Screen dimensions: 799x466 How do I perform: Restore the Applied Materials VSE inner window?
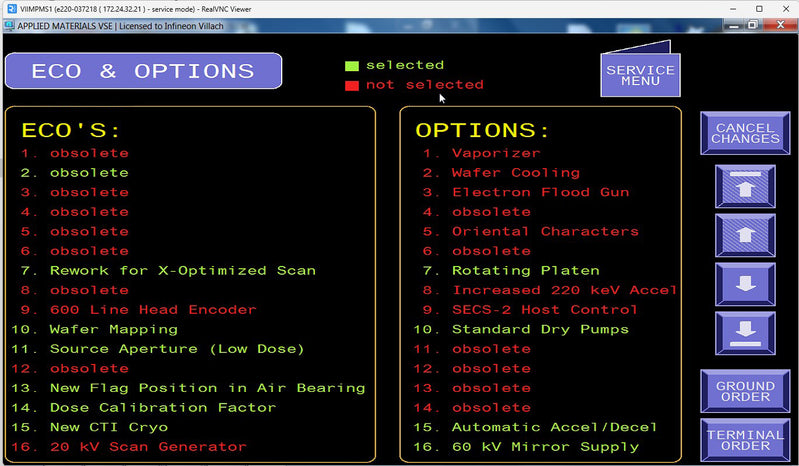point(753,25)
